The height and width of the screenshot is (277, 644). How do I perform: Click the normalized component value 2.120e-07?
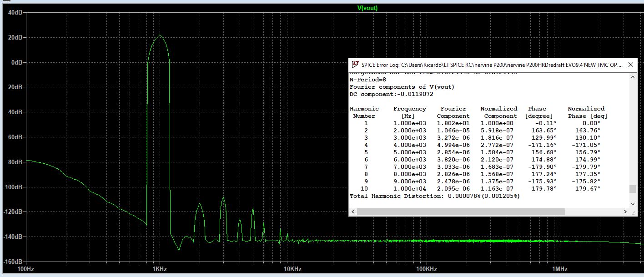pyautogui.click(x=497, y=160)
